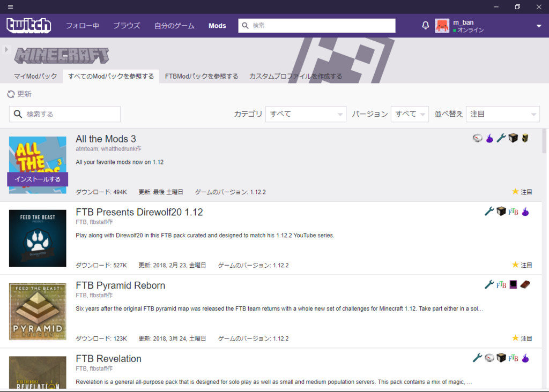Click FTB icon on FTB Pyramid Reborn
Image resolution: width=549 pixels, height=392 pixels.
pyautogui.click(x=501, y=285)
